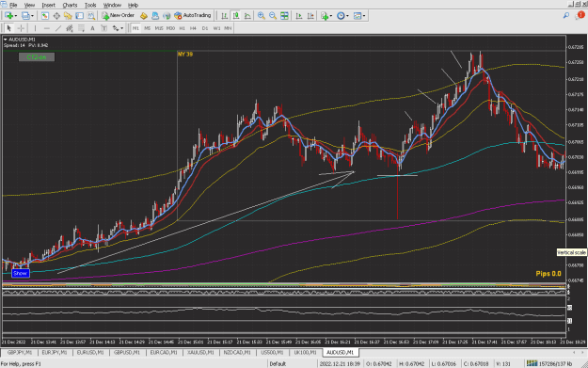This screenshot has height=368, width=588.
Task: Open a new chart window
Action: 9,16
